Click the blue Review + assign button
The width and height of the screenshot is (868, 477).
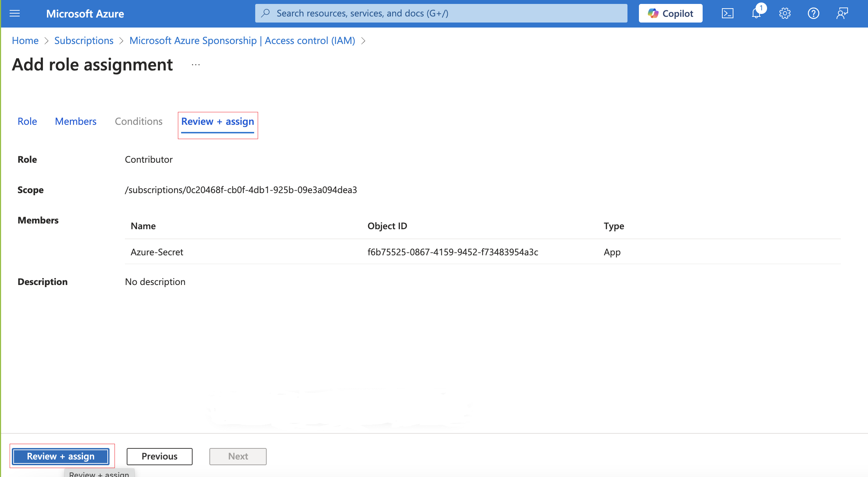tap(61, 457)
